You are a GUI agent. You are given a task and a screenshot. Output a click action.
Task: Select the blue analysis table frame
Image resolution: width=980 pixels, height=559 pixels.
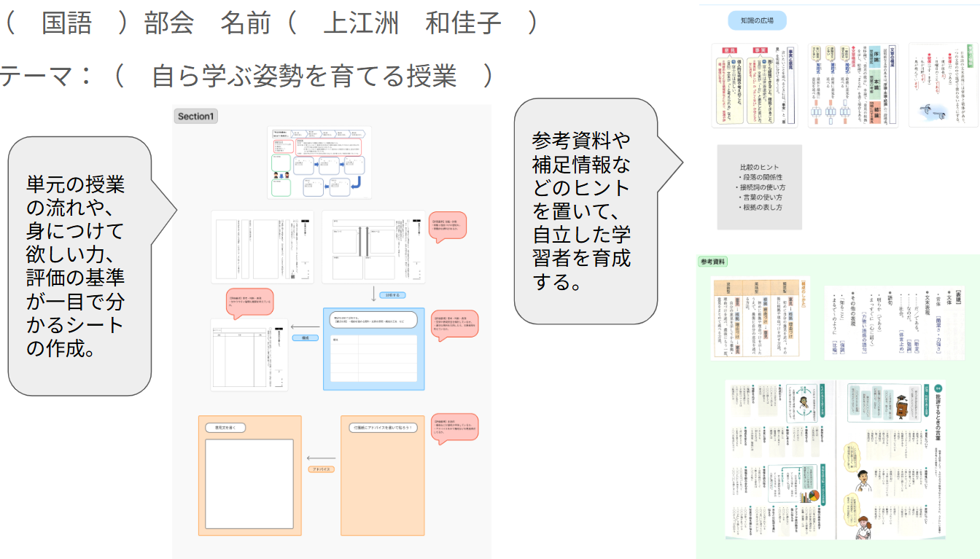373,350
